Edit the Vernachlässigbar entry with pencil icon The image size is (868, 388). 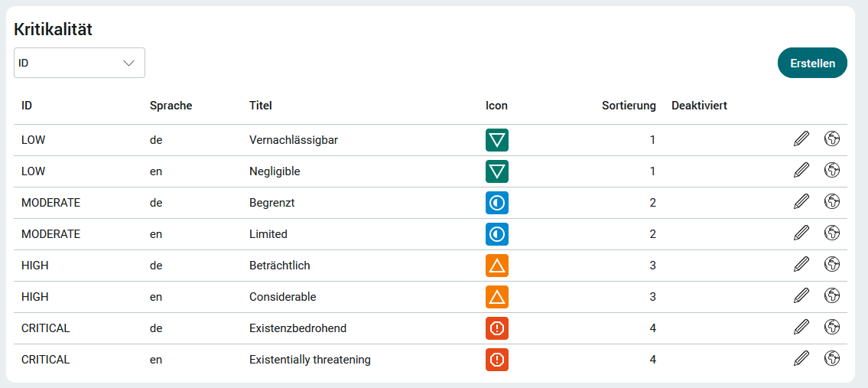pos(801,139)
